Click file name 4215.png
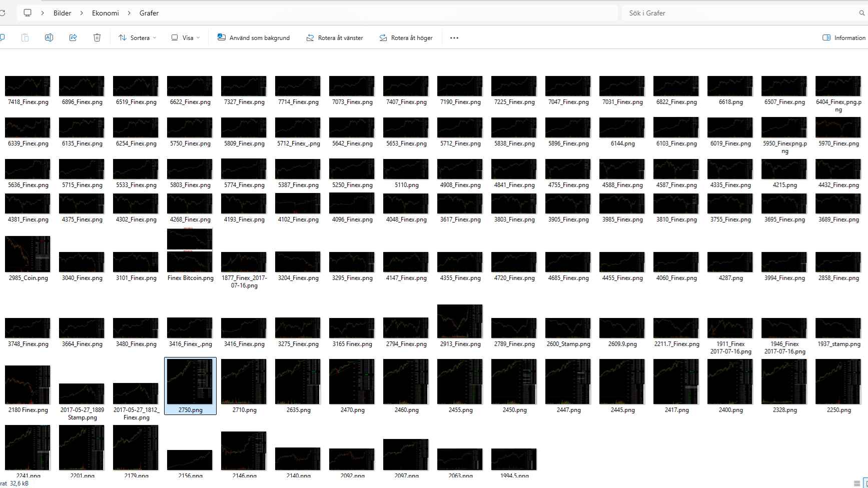The height and width of the screenshot is (488, 868). [784, 185]
